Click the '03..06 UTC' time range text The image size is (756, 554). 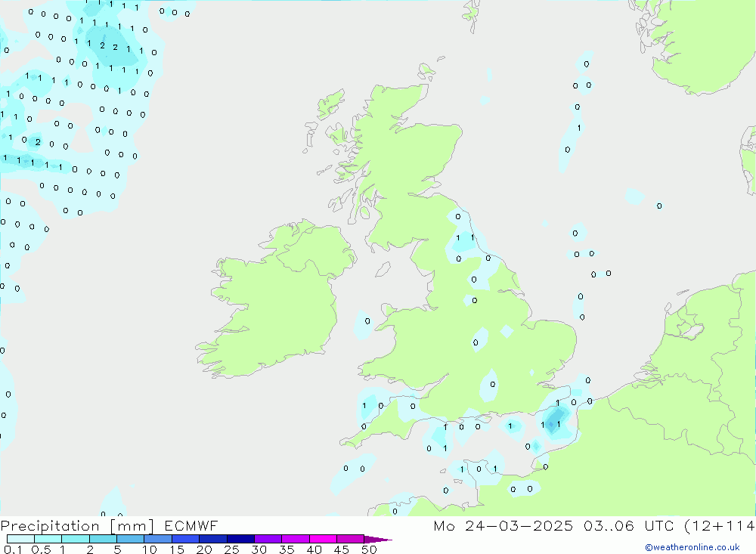[x=628, y=525]
